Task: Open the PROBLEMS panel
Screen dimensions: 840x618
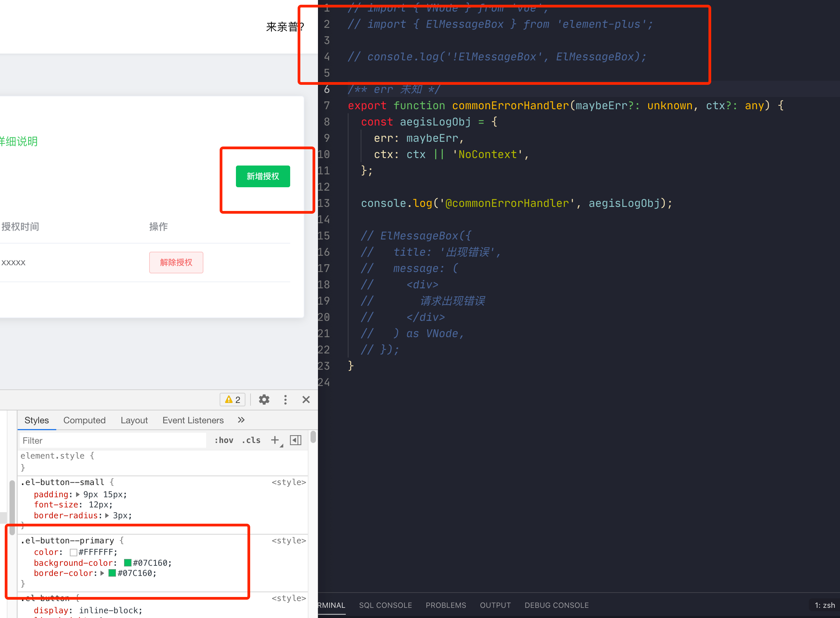Action: pos(446,605)
